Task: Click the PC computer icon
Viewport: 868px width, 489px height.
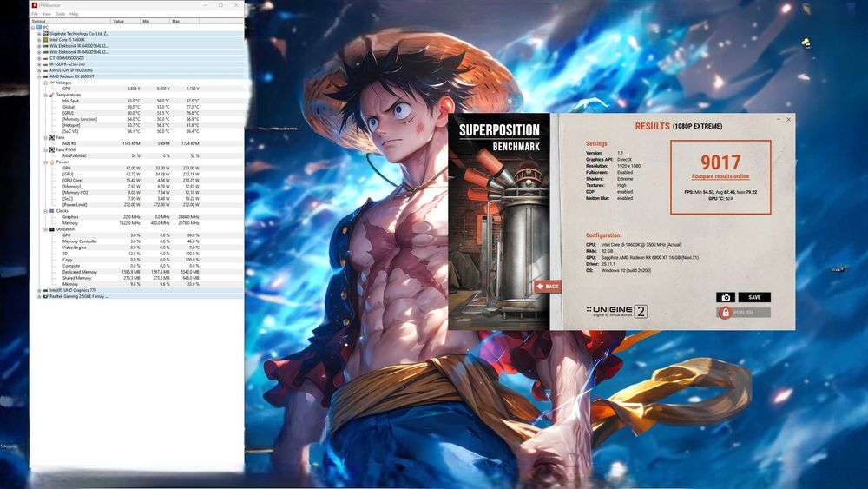Action: click(x=39, y=27)
